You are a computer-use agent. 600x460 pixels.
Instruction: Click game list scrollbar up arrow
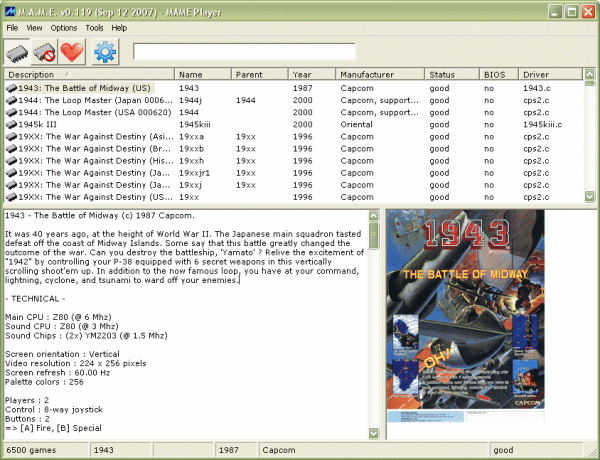pyautogui.click(x=590, y=74)
